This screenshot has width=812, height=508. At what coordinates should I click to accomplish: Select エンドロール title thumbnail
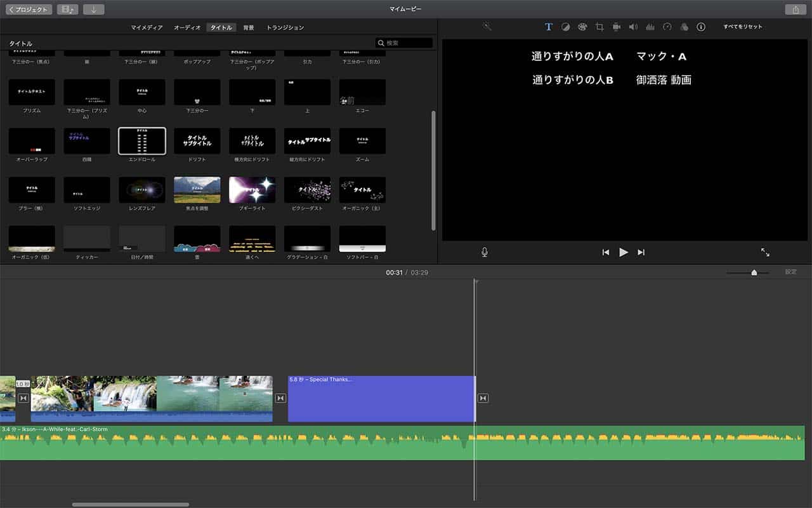(x=142, y=141)
